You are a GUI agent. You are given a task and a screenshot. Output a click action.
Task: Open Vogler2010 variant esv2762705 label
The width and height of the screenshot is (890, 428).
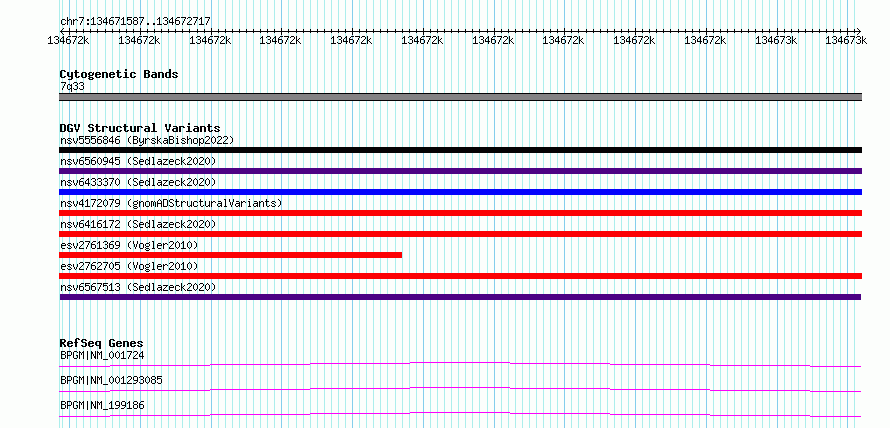129,266
